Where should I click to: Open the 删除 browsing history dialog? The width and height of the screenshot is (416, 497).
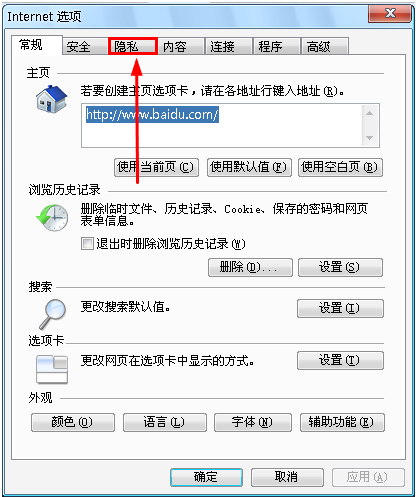(x=250, y=267)
